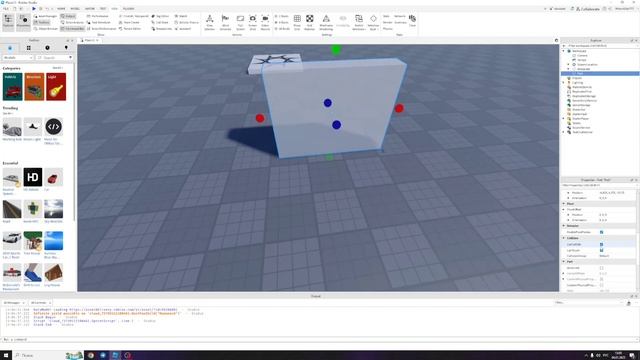The width and height of the screenshot is (640, 360).
Task: Open Chrome from the taskbar
Action: tap(91, 355)
